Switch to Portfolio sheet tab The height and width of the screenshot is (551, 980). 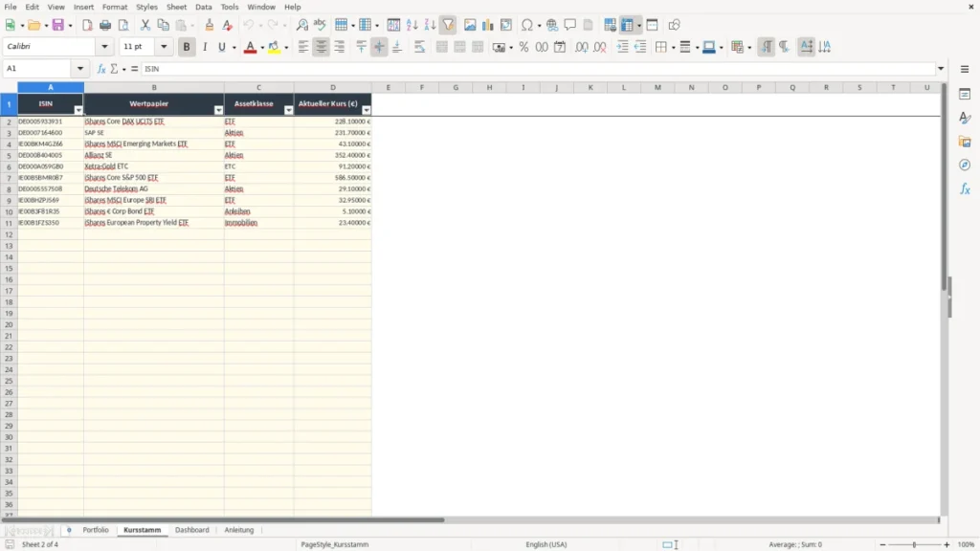point(96,530)
